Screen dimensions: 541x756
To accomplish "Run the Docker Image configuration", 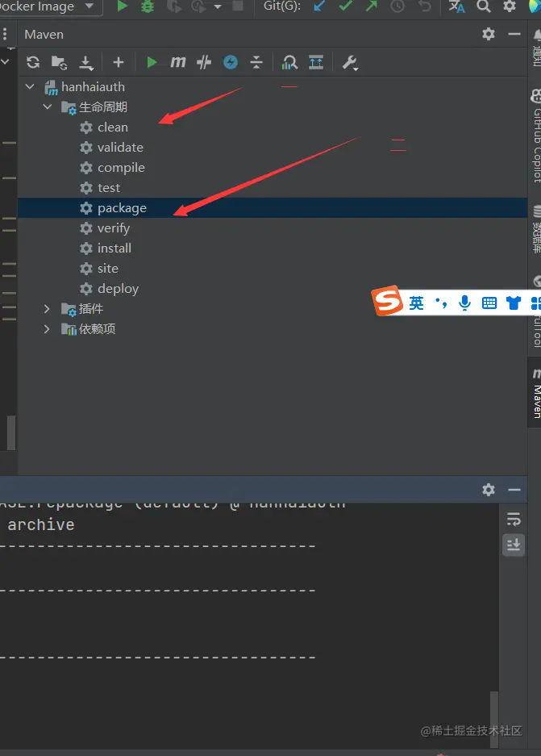I will pos(123,6).
